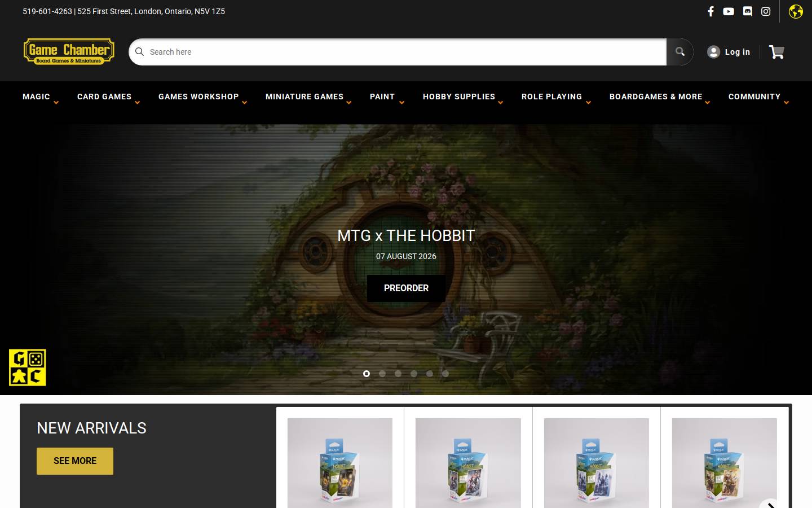
Task: Click the store phone and address text
Action: (x=123, y=11)
